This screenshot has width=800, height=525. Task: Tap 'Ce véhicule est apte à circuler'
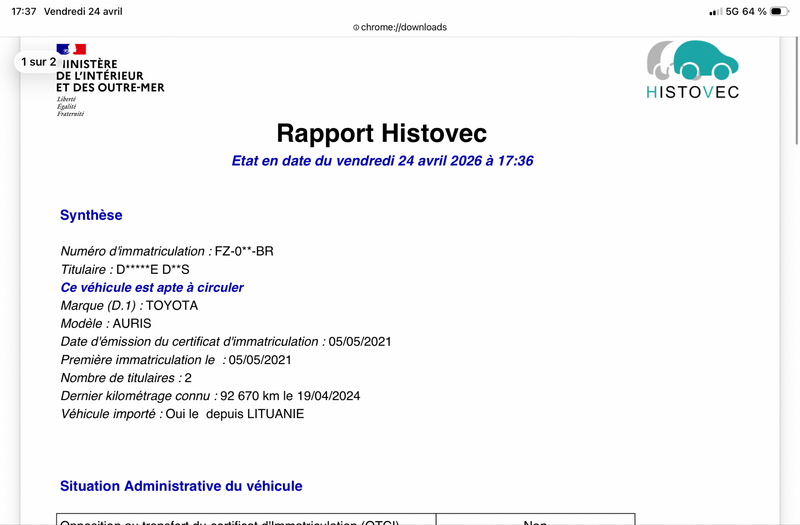click(152, 288)
